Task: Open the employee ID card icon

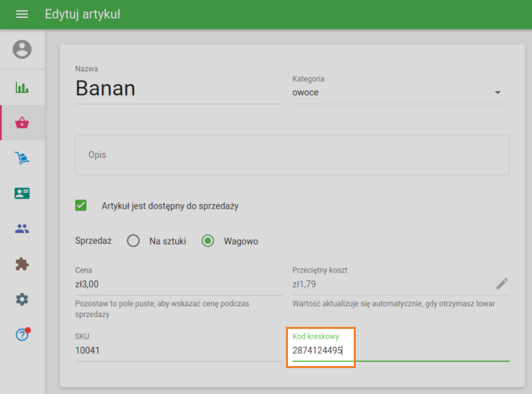Action: click(22, 193)
